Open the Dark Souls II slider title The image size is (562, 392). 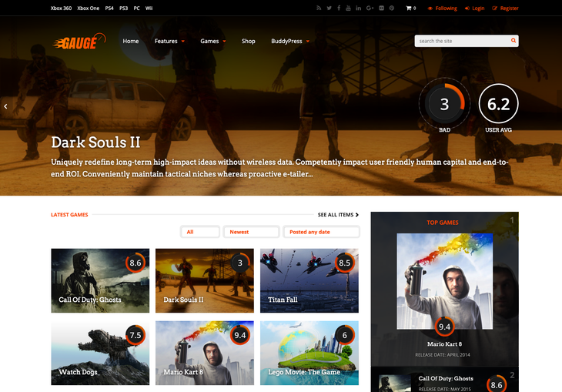[x=95, y=142]
